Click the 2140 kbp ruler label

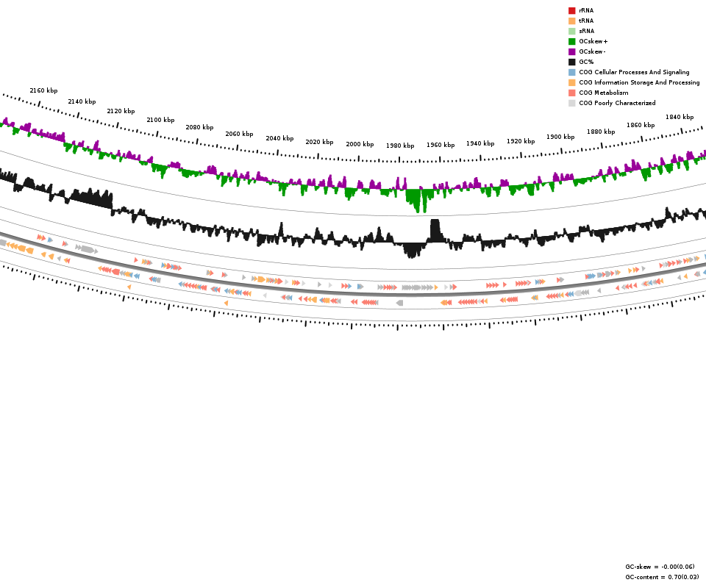click(82, 101)
